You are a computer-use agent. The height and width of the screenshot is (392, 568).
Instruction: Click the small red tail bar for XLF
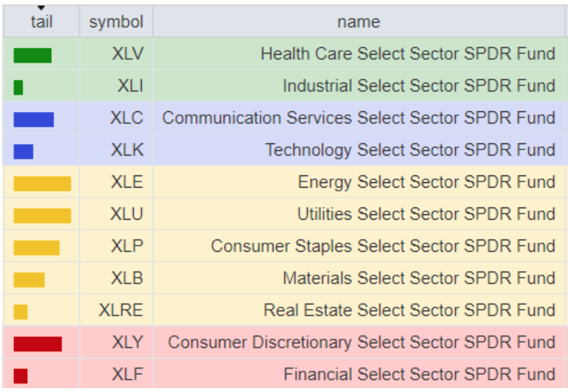pyautogui.click(x=21, y=376)
